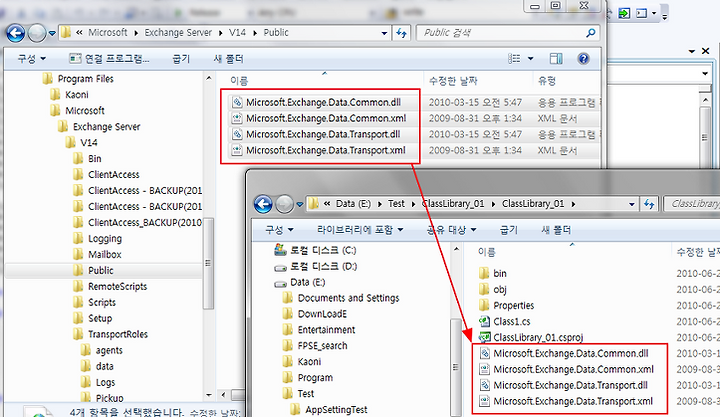Select AppSettingTest folder in tree
720x417 pixels.
[x=329, y=409]
